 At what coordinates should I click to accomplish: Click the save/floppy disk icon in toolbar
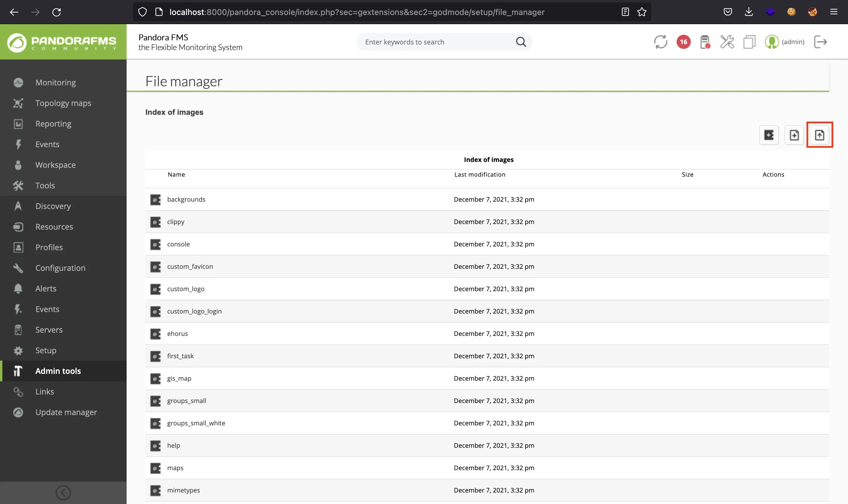(x=705, y=42)
